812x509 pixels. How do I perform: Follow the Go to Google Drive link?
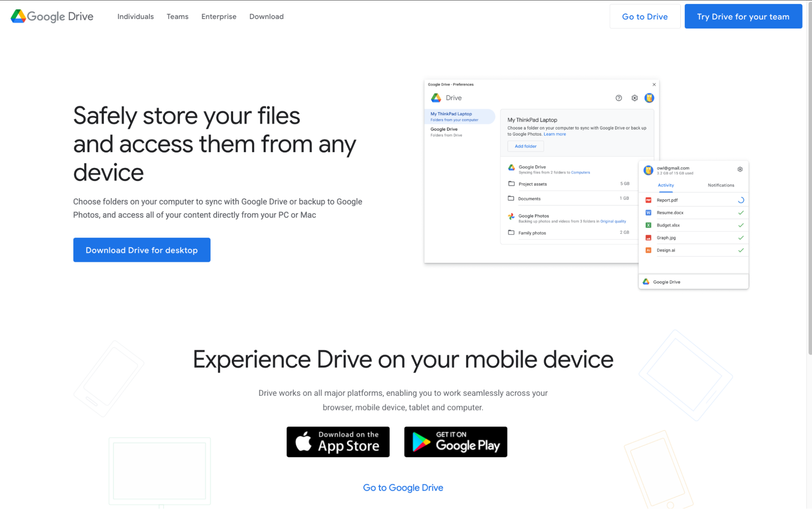[403, 487]
